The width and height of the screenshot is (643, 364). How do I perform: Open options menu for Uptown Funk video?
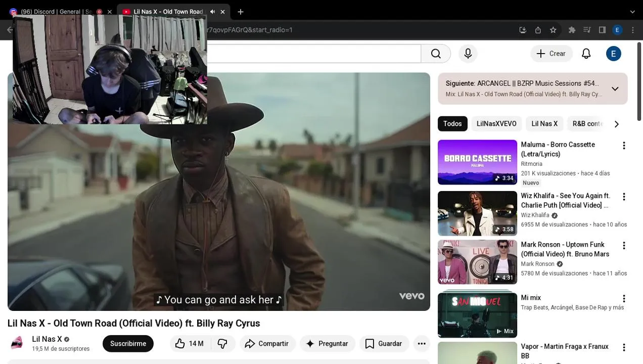(624, 246)
